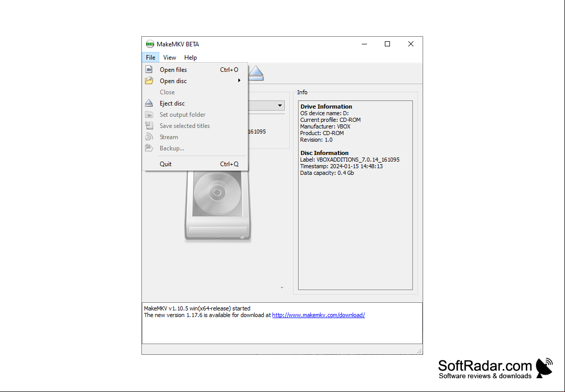
Task: Open the View menu
Action: pyautogui.click(x=169, y=58)
